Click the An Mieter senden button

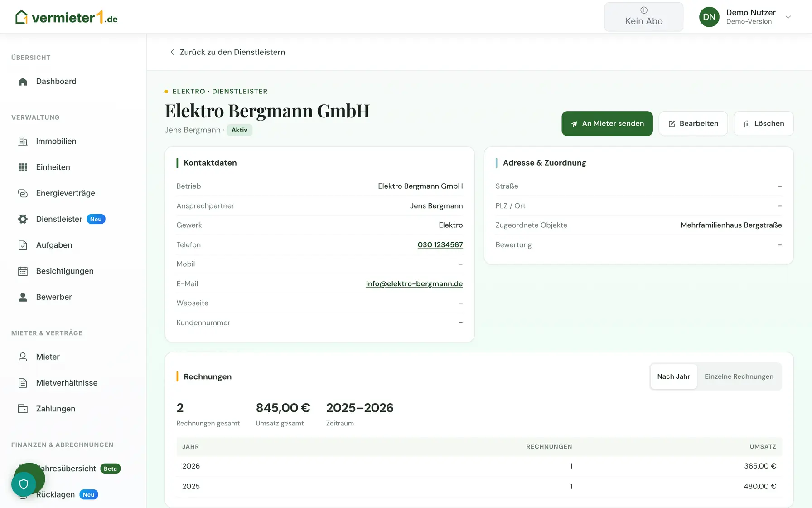(607, 123)
